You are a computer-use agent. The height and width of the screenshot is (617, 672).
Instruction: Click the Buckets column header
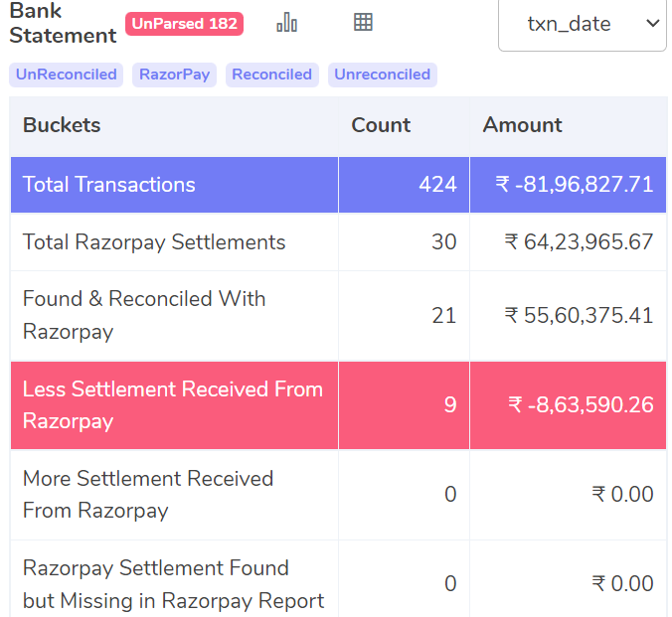tap(62, 125)
